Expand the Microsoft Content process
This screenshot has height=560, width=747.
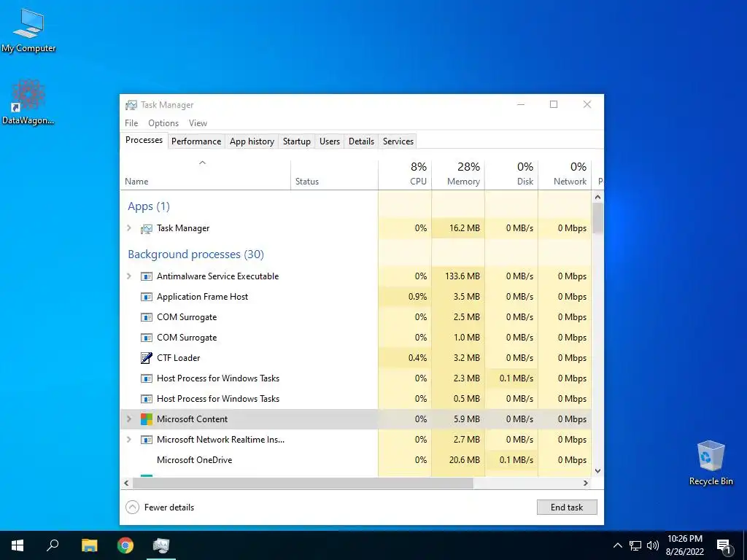tap(128, 419)
